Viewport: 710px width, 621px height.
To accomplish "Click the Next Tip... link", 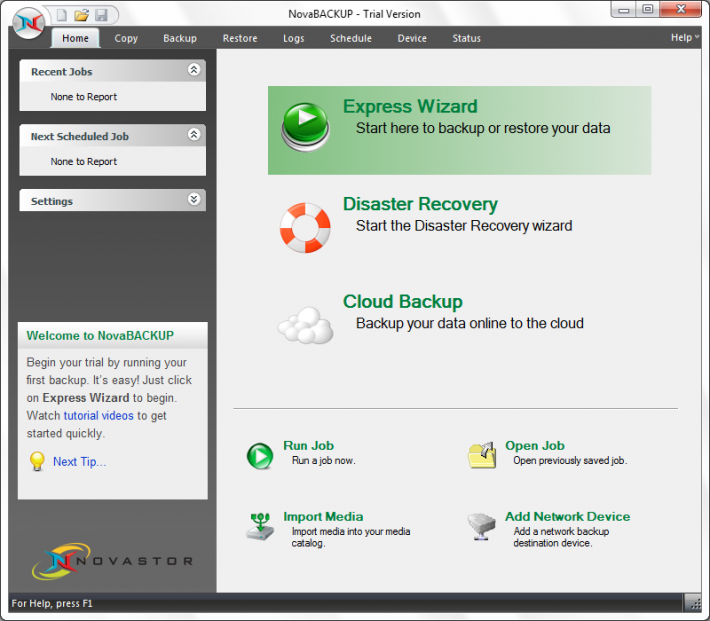I will coord(80,462).
